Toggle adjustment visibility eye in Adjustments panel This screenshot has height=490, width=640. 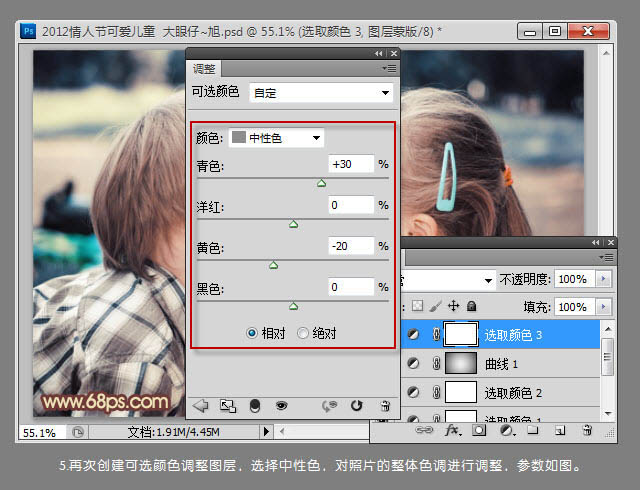pyautogui.click(x=282, y=406)
